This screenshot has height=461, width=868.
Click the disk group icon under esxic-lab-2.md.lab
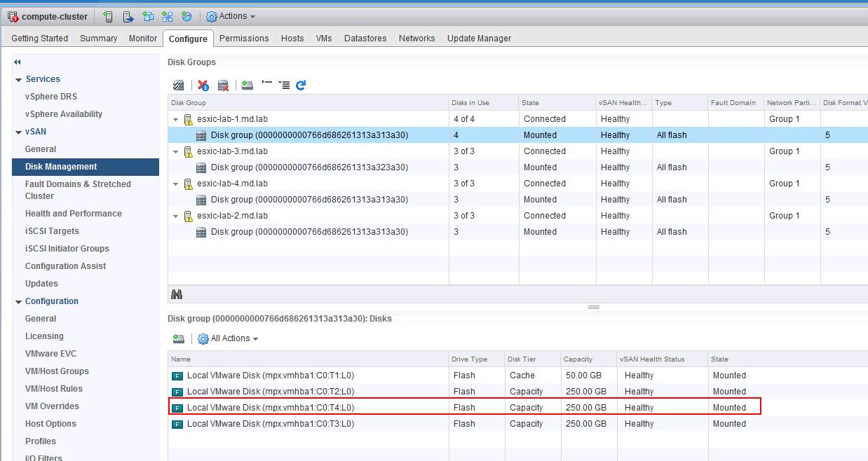[201, 232]
